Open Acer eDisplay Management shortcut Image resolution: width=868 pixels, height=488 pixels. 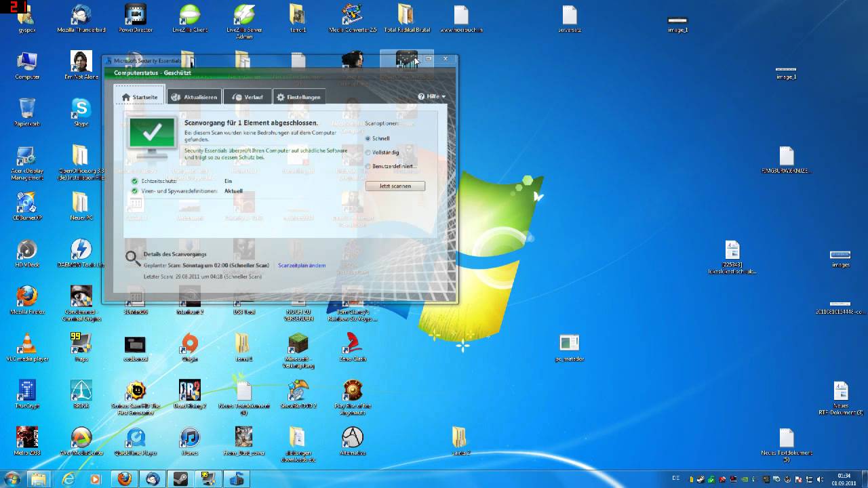coord(27,163)
